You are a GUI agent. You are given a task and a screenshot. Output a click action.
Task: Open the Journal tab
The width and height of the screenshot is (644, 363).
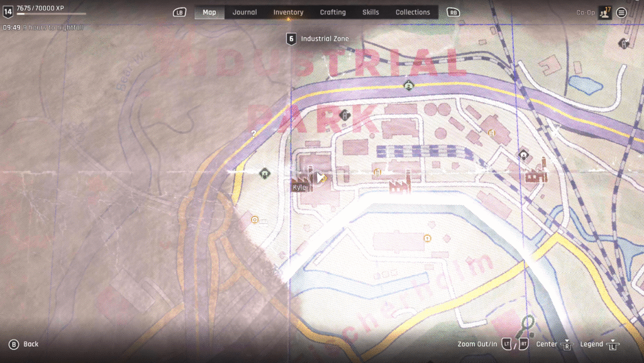coord(245,13)
